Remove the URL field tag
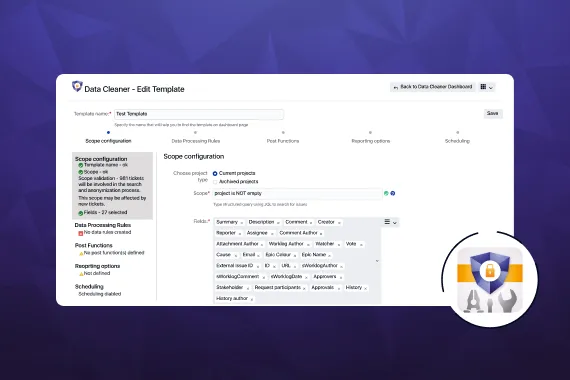This screenshot has width=570, height=380. click(295, 267)
